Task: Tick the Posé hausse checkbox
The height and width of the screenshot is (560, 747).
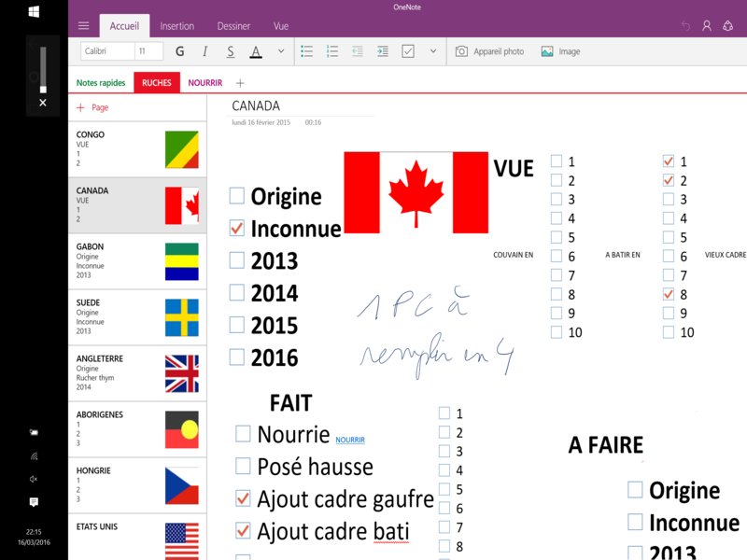Action: tap(243, 466)
